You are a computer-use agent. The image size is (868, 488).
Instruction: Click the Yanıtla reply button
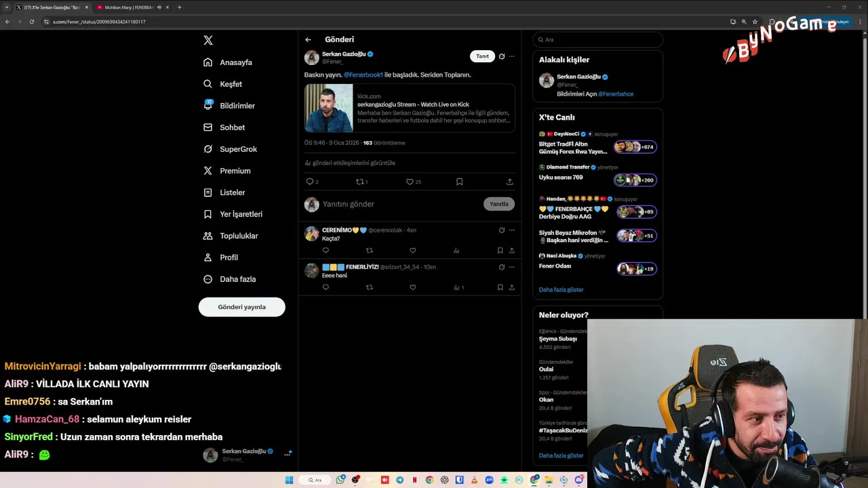[x=499, y=204]
